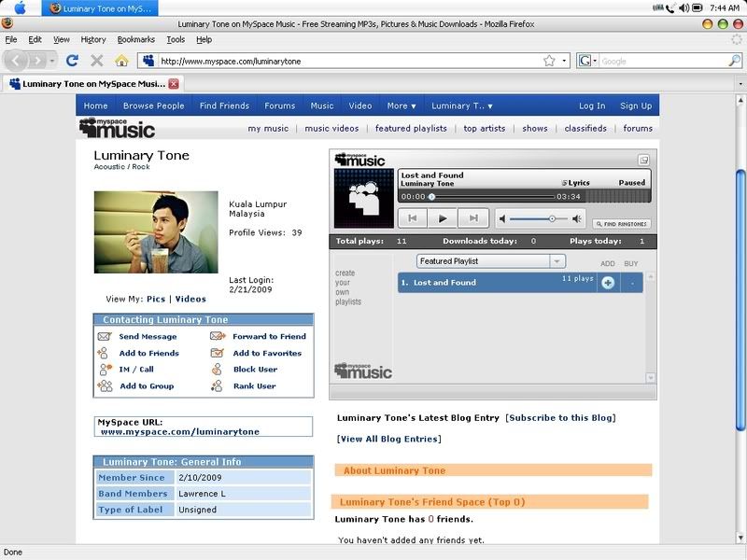The width and height of the screenshot is (747, 560).
Task: Click the Lyrics link in the player
Action: [576, 183]
